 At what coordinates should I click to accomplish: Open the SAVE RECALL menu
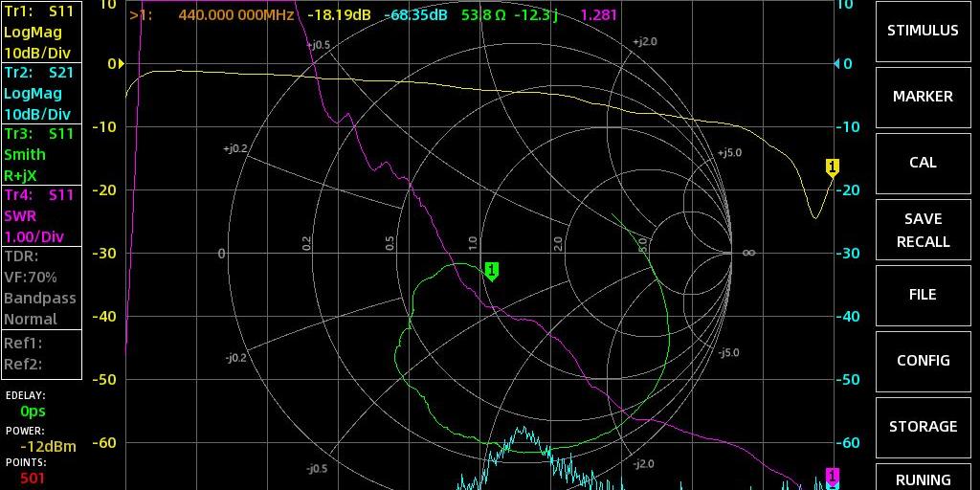923,230
